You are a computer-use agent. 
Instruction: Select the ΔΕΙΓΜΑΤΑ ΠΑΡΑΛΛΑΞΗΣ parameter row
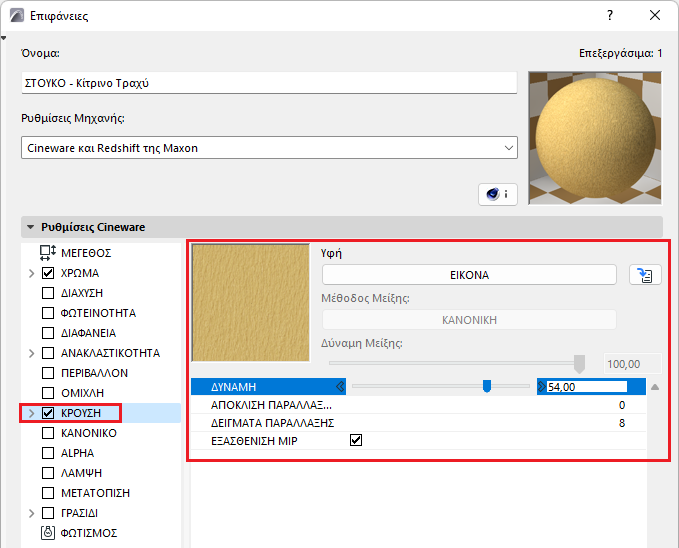click(418, 423)
